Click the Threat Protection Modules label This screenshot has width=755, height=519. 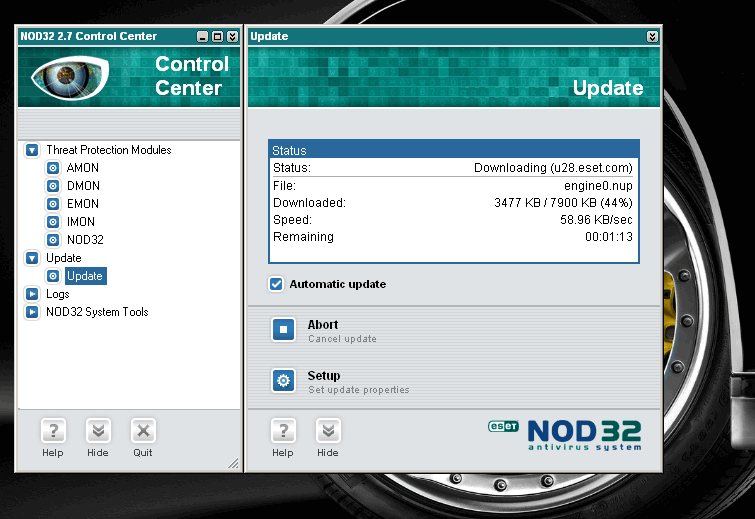pos(109,150)
